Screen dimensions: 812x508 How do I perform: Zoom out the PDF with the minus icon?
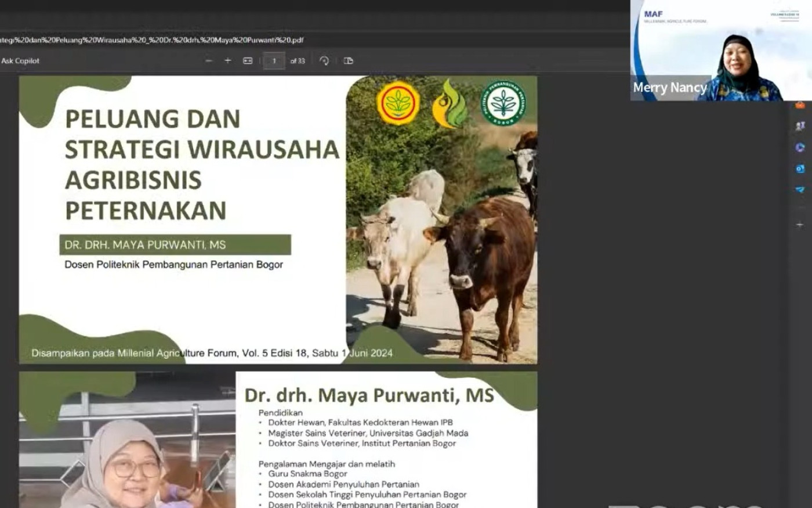[x=209, y=61]
